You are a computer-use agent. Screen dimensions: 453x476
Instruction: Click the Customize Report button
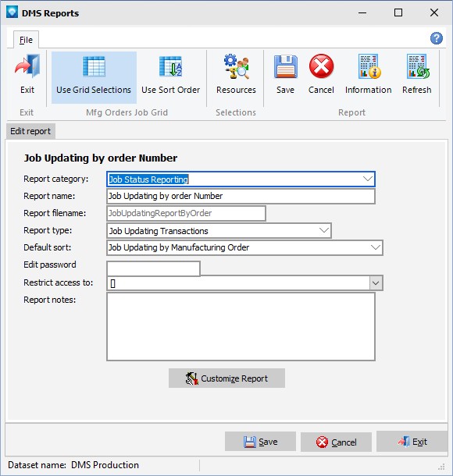(226, 378)
